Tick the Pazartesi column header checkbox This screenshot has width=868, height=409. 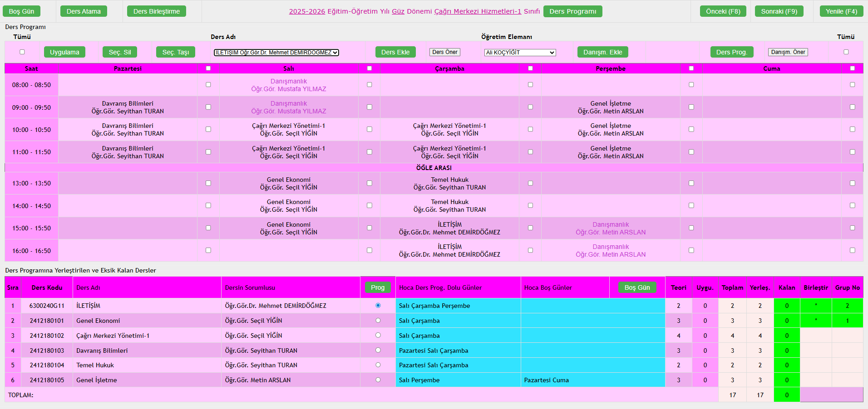(x=208, y=68)
